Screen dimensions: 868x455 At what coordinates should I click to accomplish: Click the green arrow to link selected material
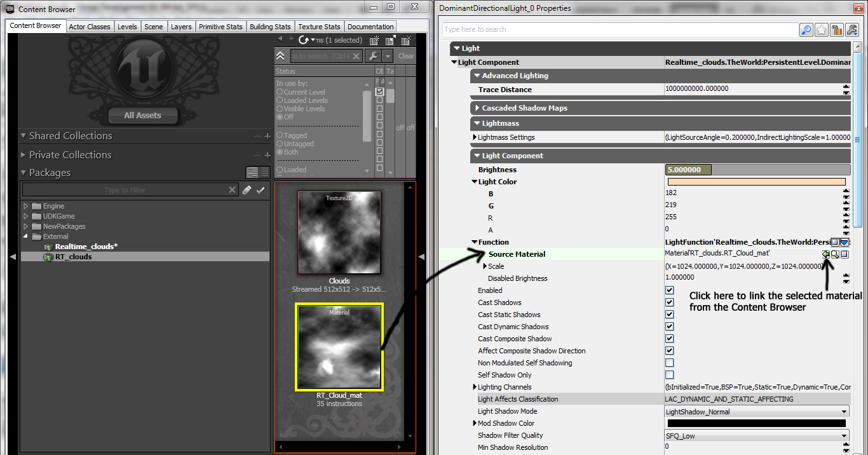tap(826, 254)
